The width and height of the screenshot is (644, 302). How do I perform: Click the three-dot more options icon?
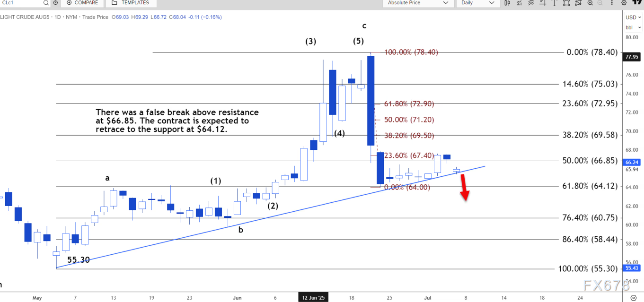tap(612, 3)
